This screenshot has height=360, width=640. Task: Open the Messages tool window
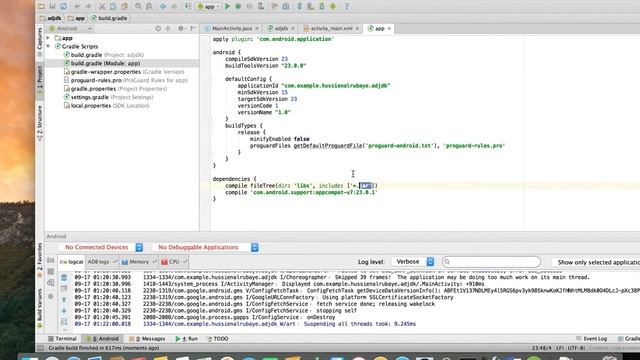(147, 339)
